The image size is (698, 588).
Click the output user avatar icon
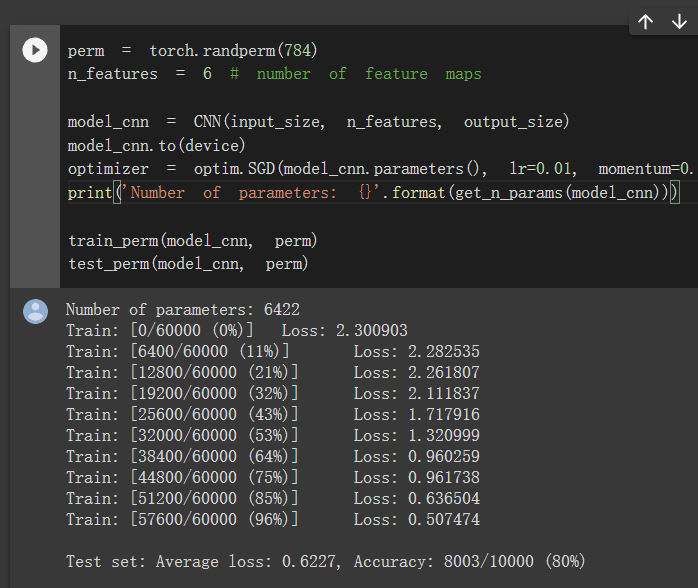click(x=36, y=311)
